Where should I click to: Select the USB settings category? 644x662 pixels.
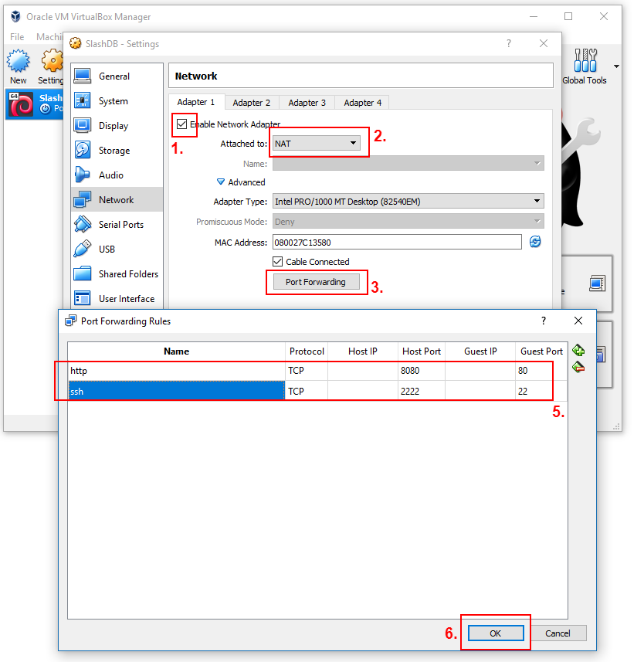[107, 250]
